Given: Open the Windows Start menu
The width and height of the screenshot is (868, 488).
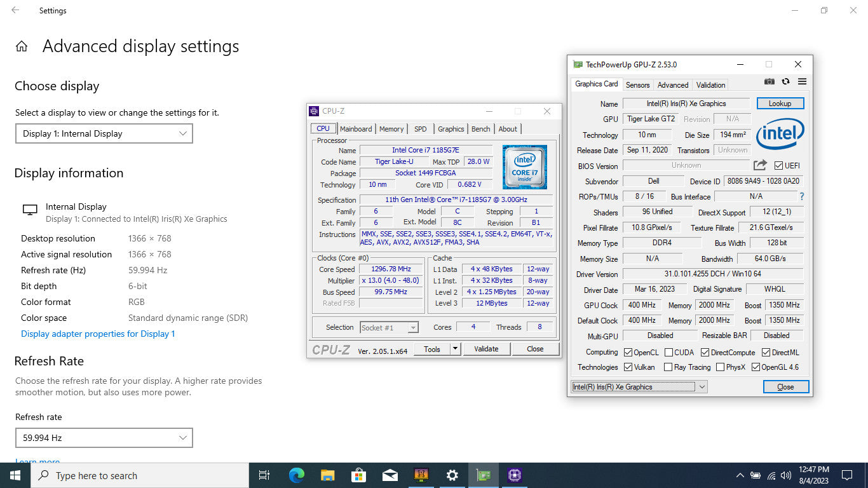Looking at the screenshot, I should (15, 475).
